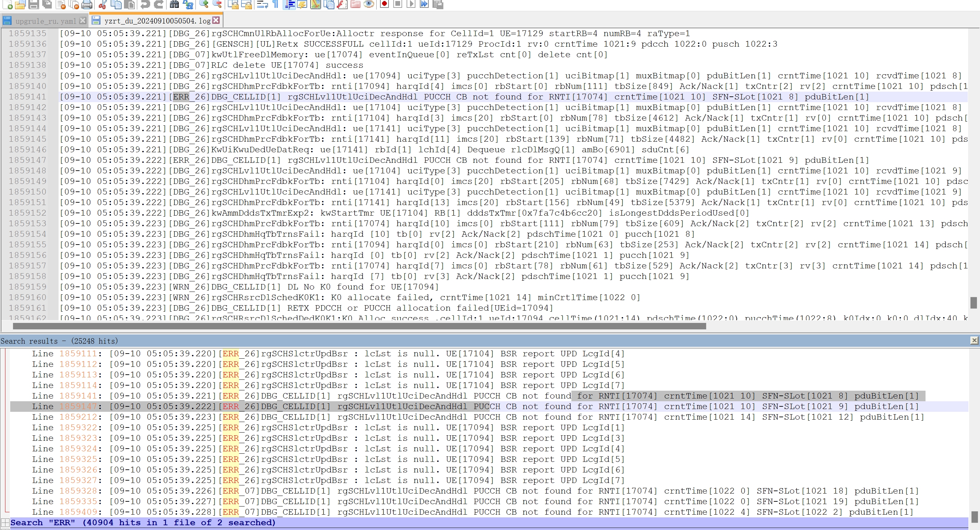The height and width of the screenshot is (530, 980).
Task: Click the Zoom In magnifier icon
Action: tap(204, 4)
